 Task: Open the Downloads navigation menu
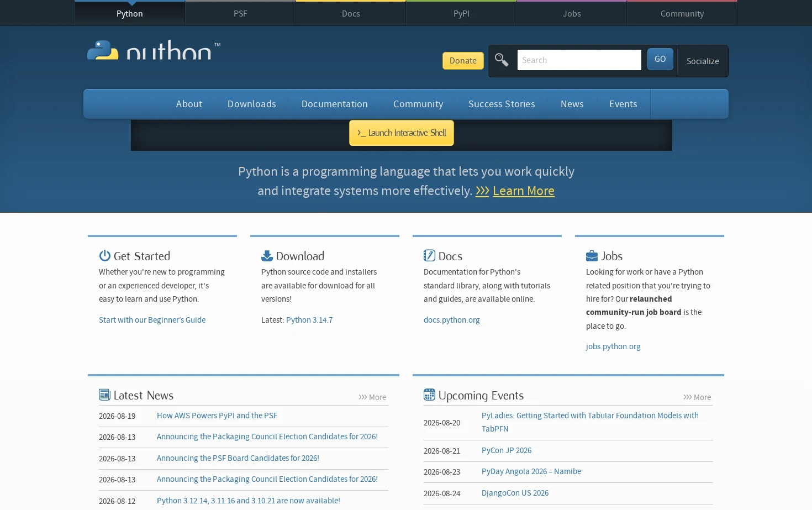pos(252,104)
